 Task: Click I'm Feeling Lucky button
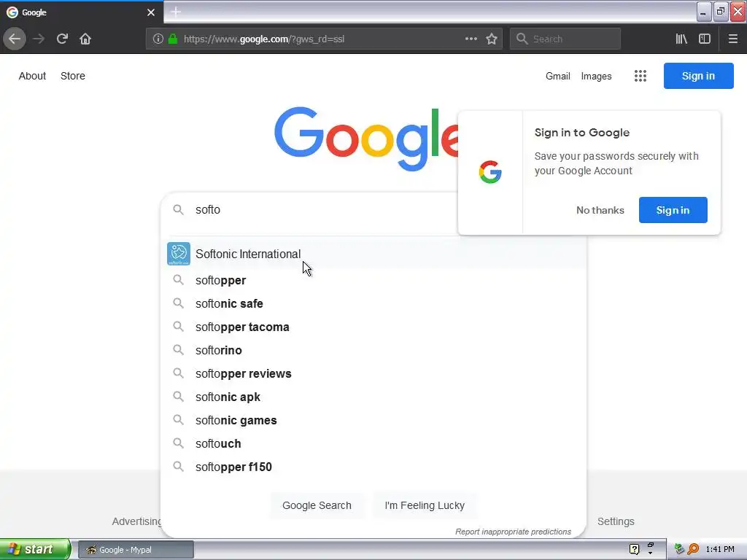pos(425,505)
